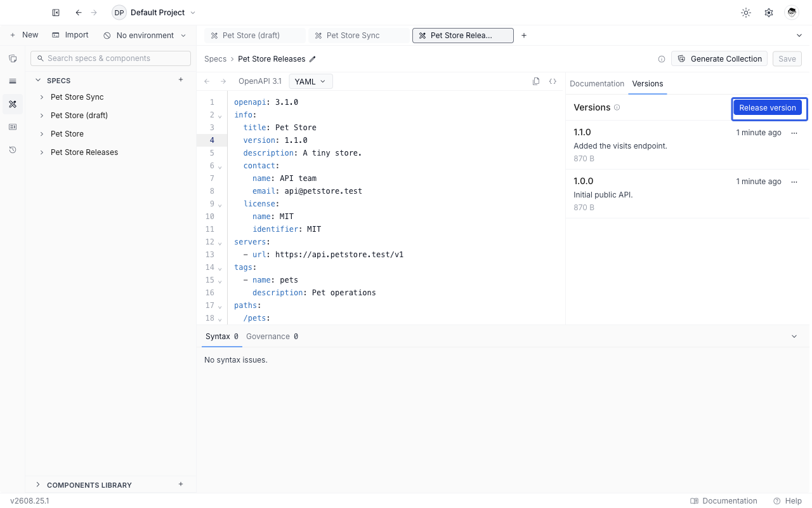812x508 pixels.
Task: Select the Pet Store spec in the tree
Action: click(67, 134)
